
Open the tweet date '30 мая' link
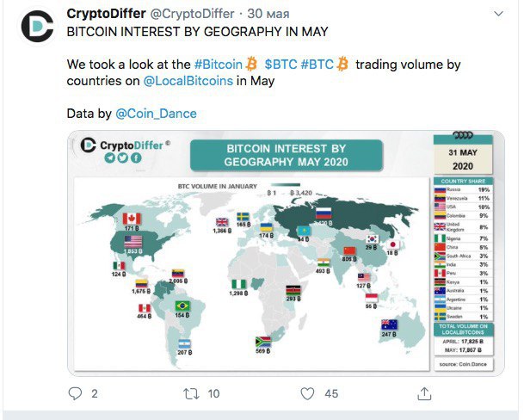[x=269, y=14]
